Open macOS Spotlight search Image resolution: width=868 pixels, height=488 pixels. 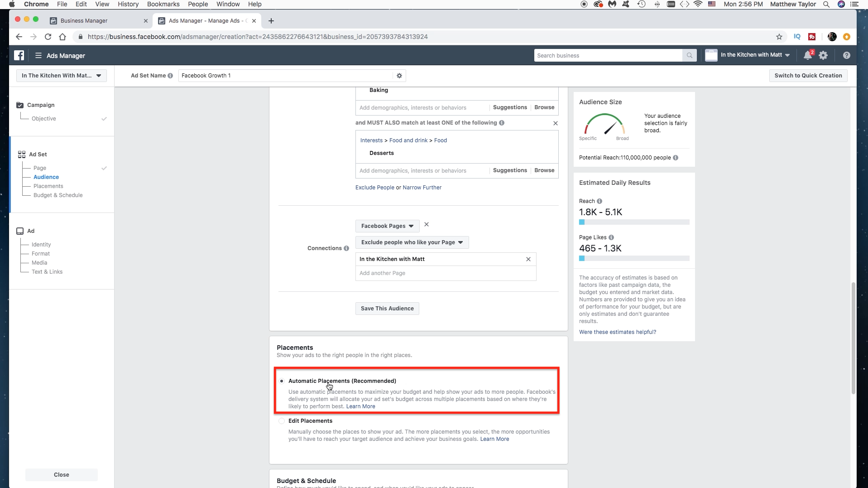point(826,4)
